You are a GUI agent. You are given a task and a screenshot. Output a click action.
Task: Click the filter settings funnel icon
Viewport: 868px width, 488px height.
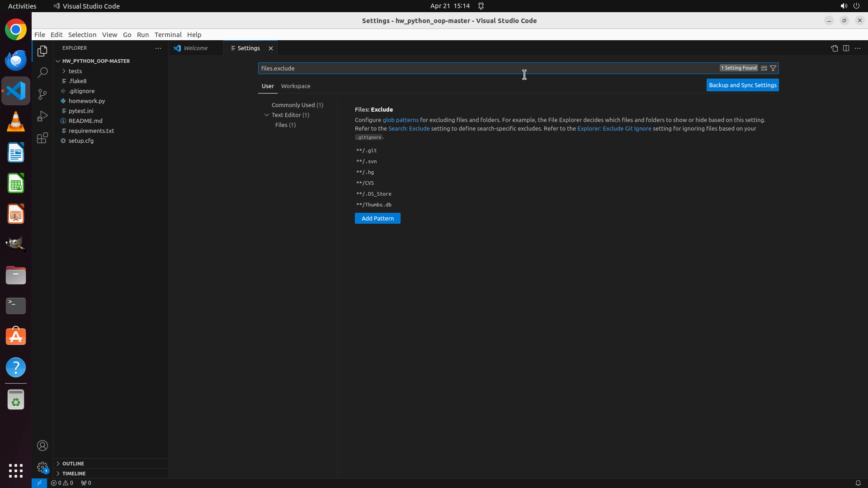773,68
